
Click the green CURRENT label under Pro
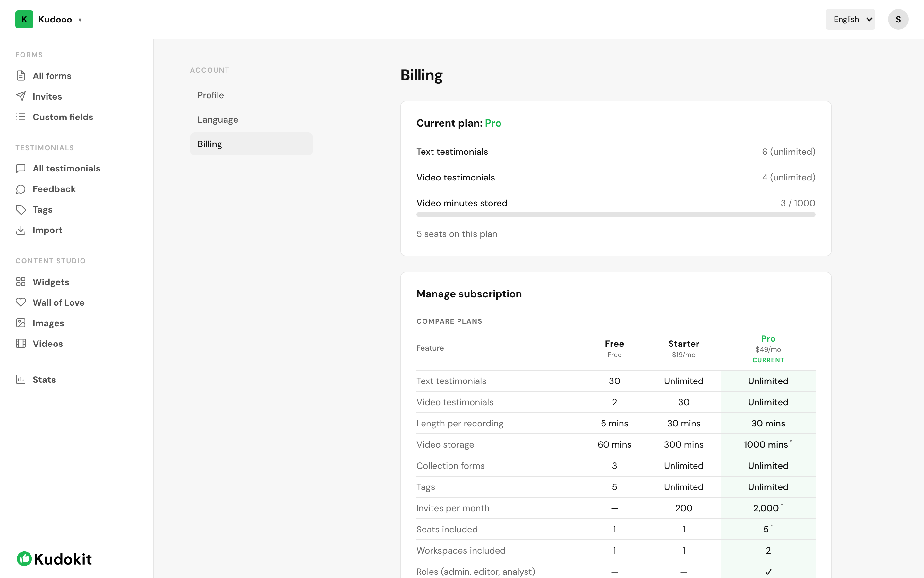(x=768, y=360)
